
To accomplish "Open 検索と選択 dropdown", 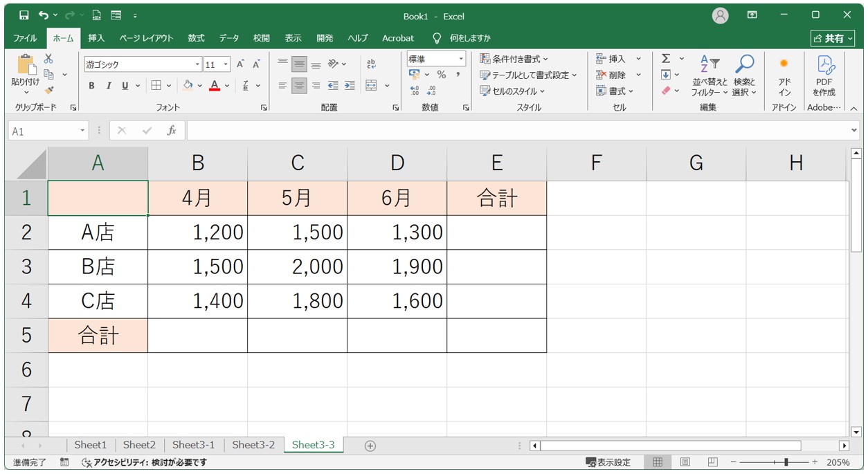I will 744,77.
